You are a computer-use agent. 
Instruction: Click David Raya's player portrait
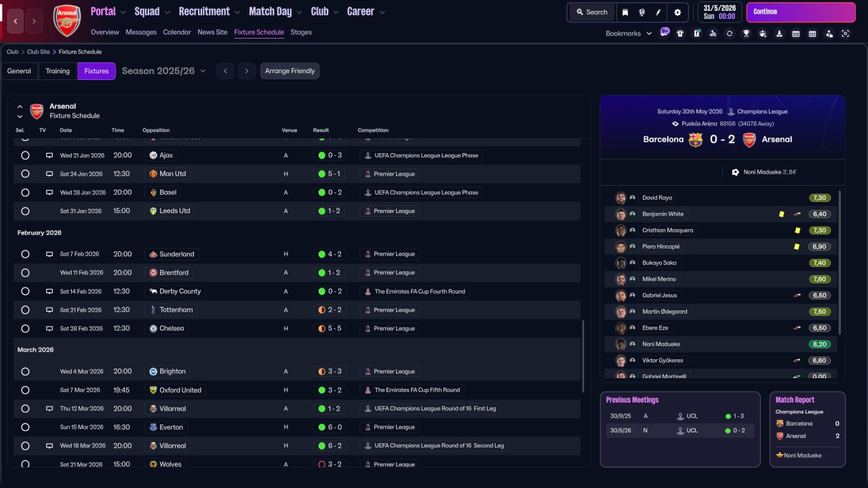pos(620,198)
